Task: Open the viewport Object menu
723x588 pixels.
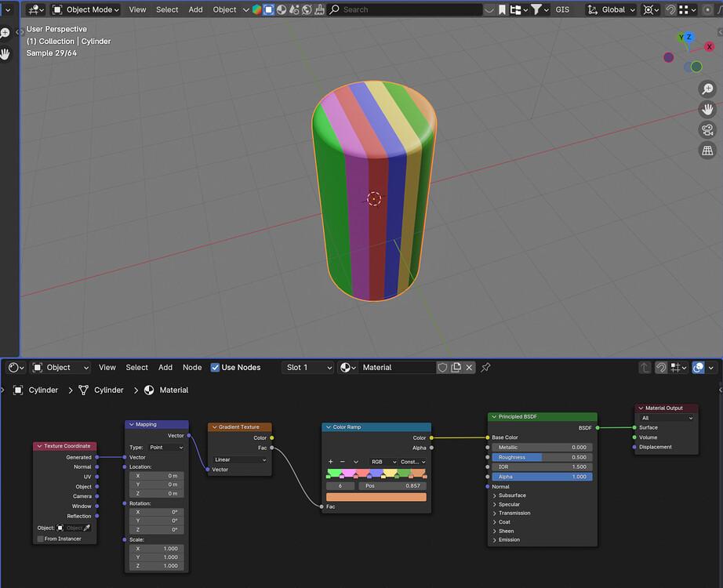Action: pos(224,9)
